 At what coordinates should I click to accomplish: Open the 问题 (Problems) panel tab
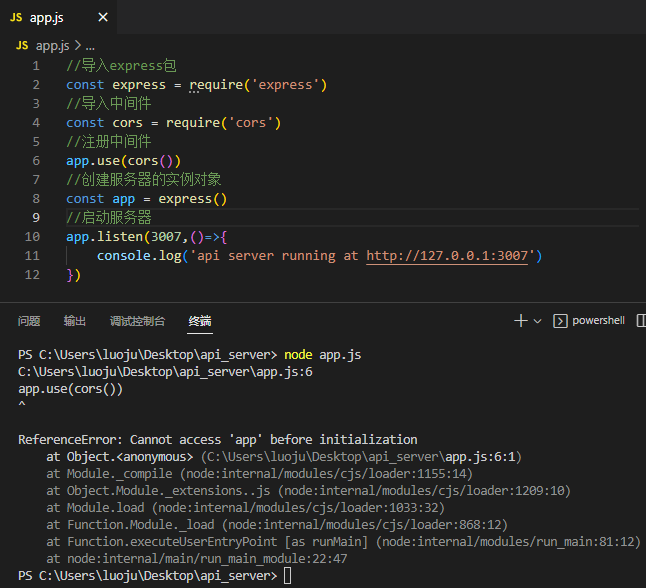pos(29,321)
